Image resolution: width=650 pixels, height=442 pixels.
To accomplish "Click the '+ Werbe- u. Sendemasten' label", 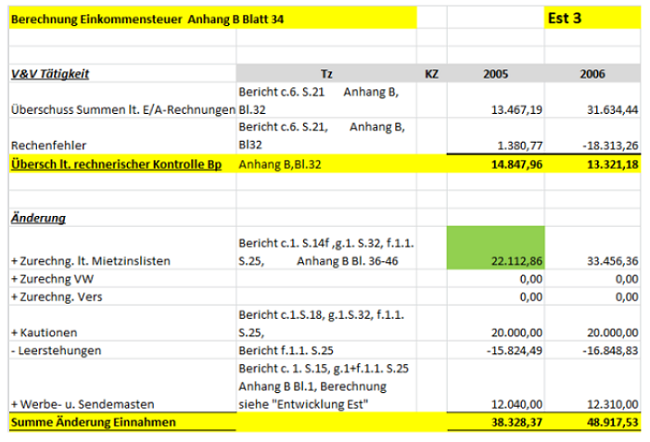I will pyautogui.click(x=70, y=403).
